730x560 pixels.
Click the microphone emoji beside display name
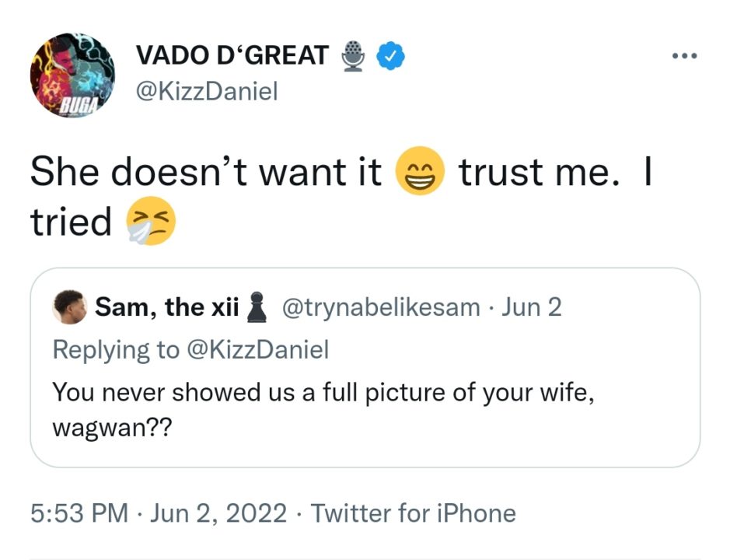click(x=354, y=56)
